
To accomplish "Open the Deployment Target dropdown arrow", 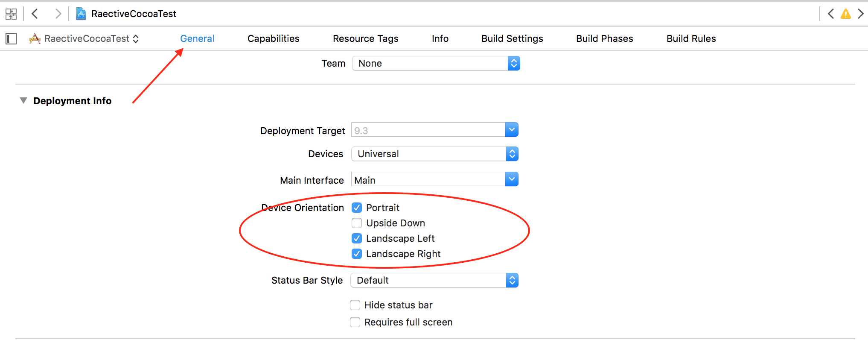I will click(512, 129).
